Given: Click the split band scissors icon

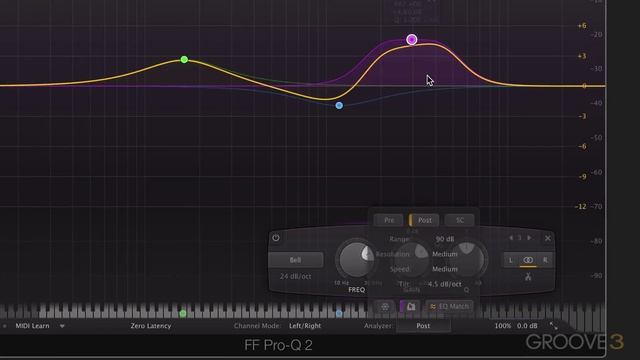Looking at the screenshot, I should [x=528, y=277].
